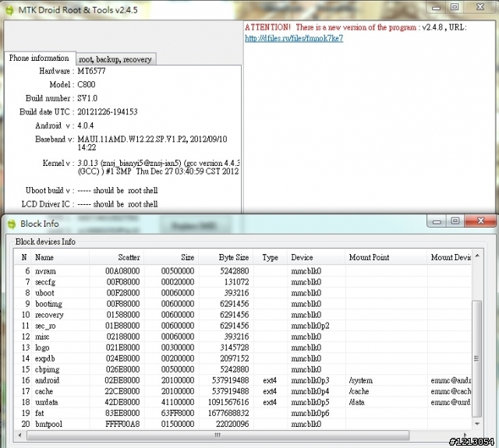
Task: Sort by the Byte Size column header
Action: [x=226, y=257]
